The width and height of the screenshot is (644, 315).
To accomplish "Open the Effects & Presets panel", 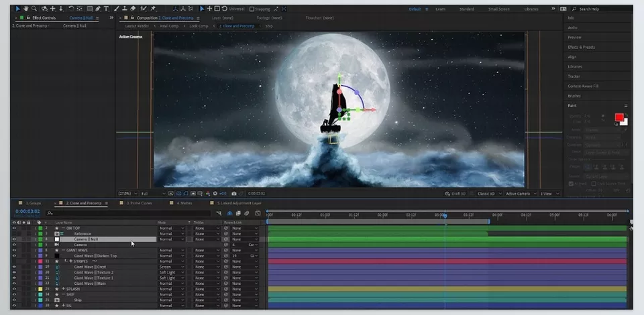I will click(x=581, y=47).
